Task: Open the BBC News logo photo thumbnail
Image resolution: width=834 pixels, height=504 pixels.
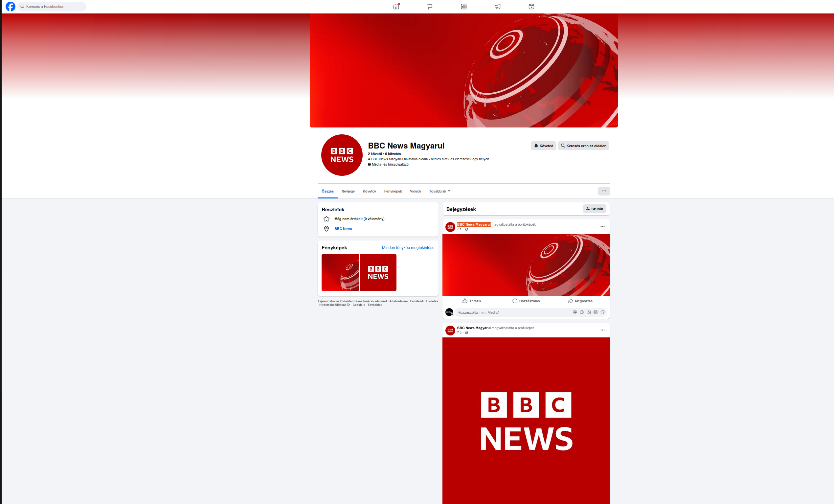Action: coord(378,272)
